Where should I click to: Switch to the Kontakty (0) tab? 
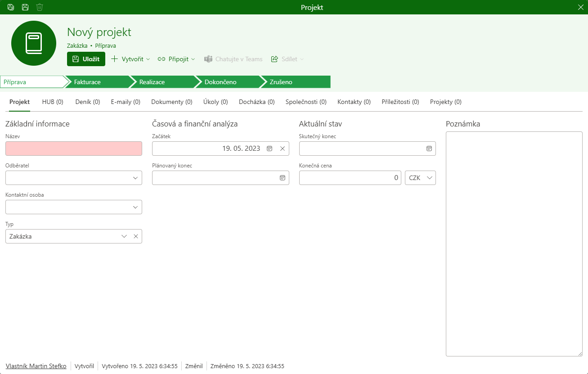(x=354, y=102)
